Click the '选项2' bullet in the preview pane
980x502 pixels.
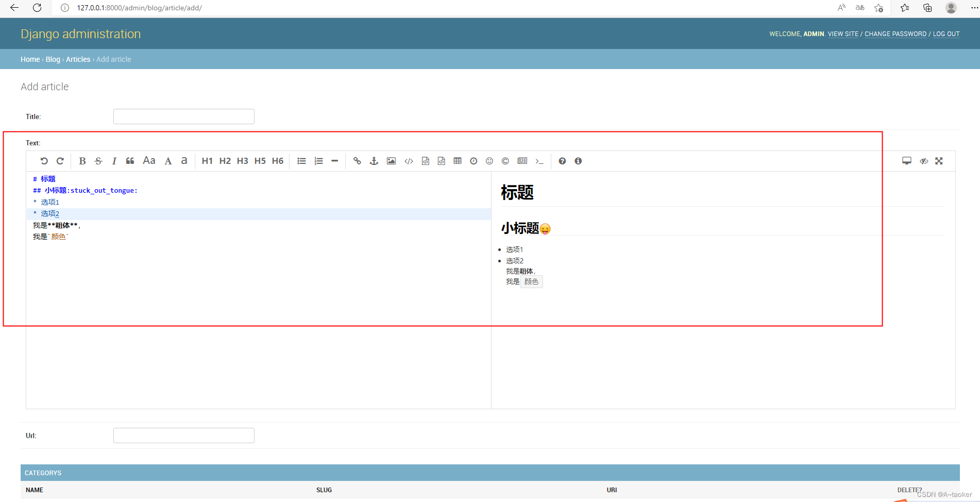pyautogui.click(x=514, y=261)
